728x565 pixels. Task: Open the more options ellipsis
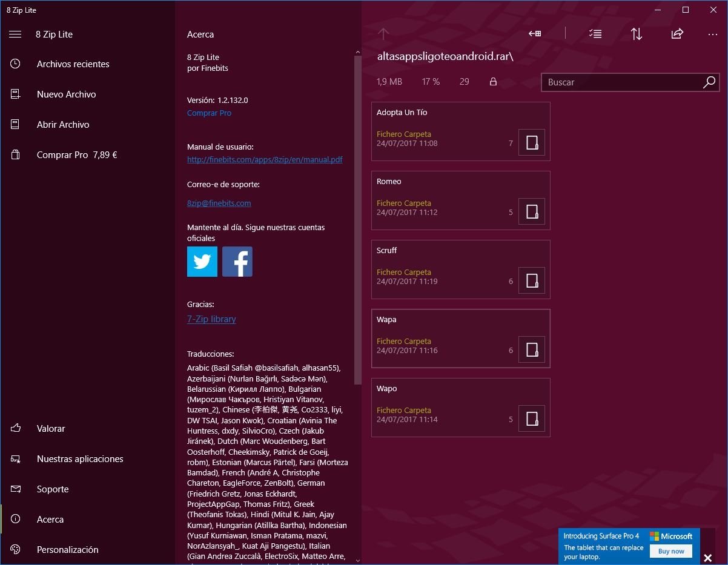(x=712, y=35)
